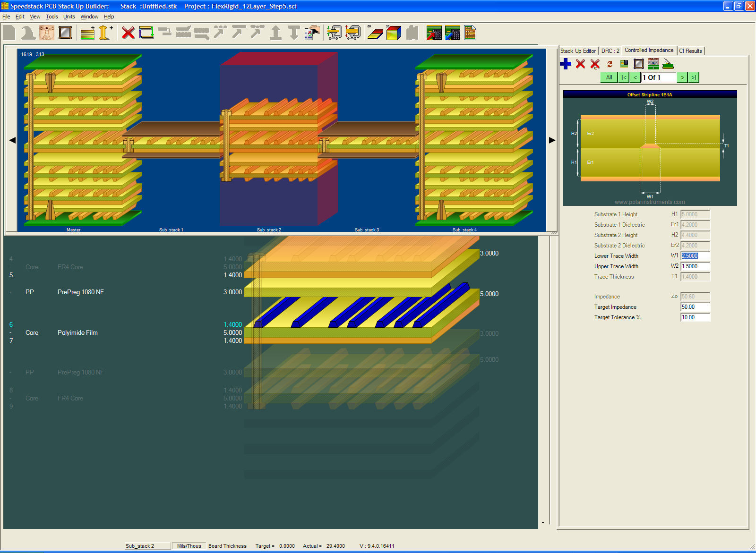756x553 pixels.
Task: Switch to the Stack Up Editor tab
Action: (578, 51)
